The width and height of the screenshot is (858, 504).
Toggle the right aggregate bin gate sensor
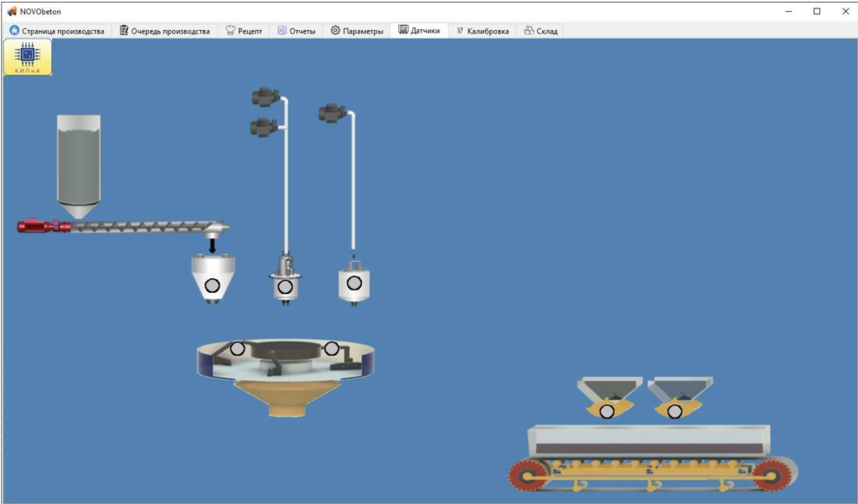(675, 411)
